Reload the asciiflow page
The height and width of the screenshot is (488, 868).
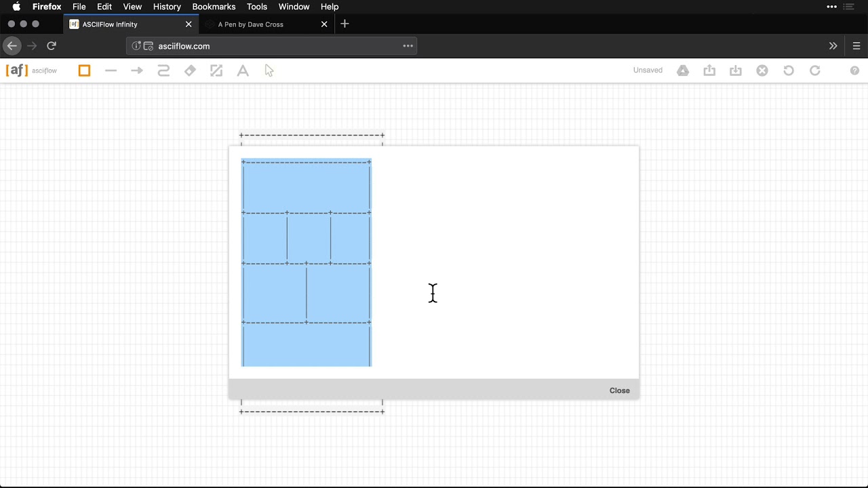tap(52, 46)
